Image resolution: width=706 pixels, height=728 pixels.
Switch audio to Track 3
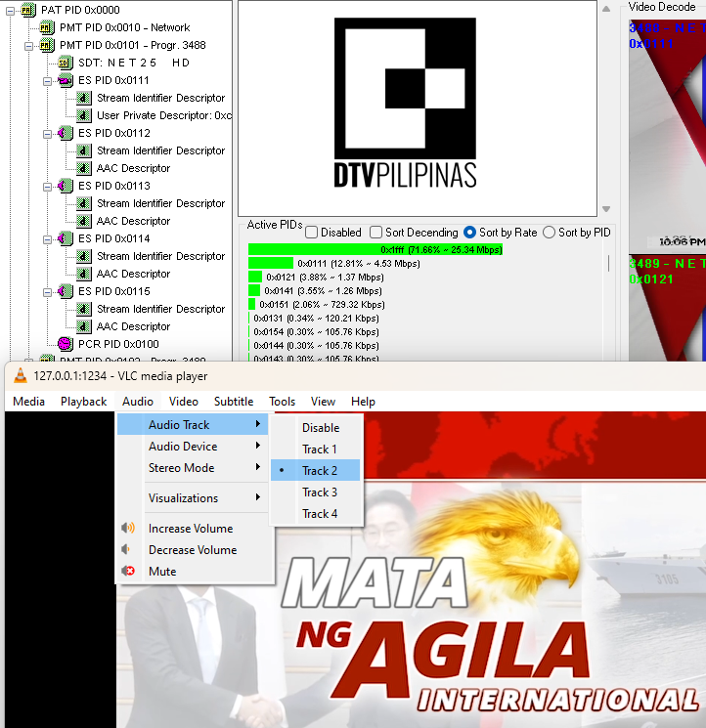pyautogui.click(x=316, y=492)
